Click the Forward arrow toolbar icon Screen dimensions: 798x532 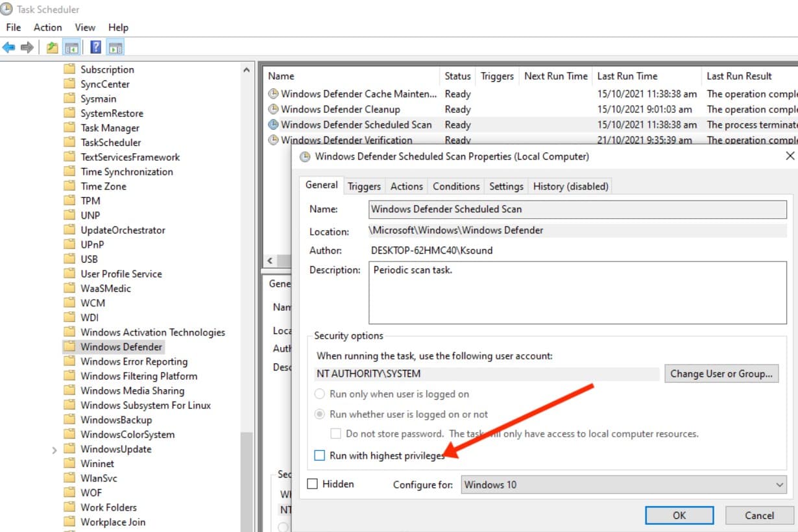point(27,47)
